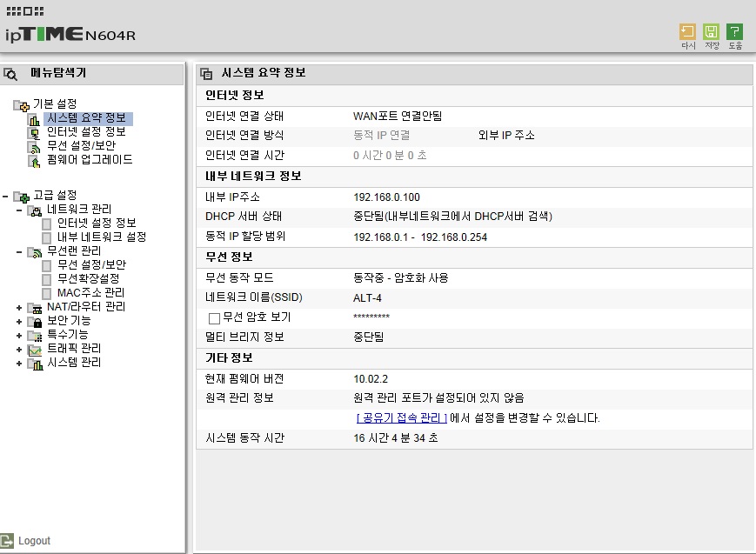Click the 특수기능 folder icon
This screenshot has width=756, height=554.
click(x=35, y=336)
